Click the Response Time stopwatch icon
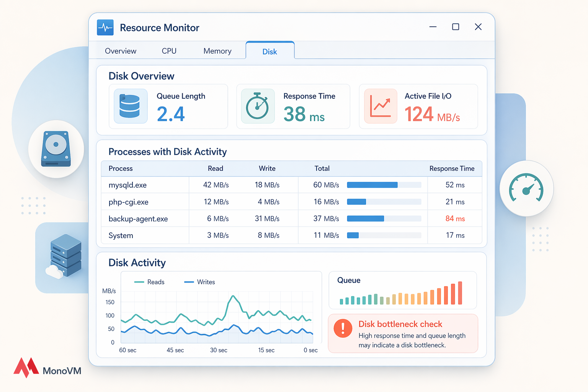Screen dimensions: 588x392 258,106
